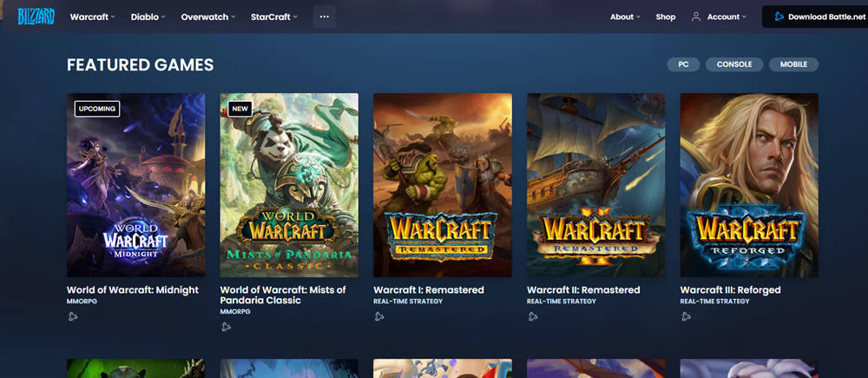Expand the Warcraft dropdown menu
Viewport: 868px width, 378px height.
pyautogui.click(x=93, y=17)
